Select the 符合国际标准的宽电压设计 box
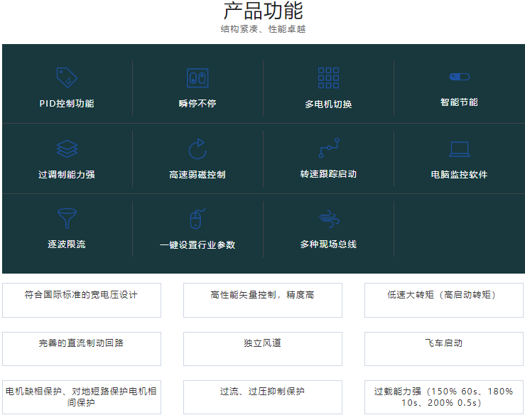This screenshot has width=525, height=420. (x=82, y=300)
